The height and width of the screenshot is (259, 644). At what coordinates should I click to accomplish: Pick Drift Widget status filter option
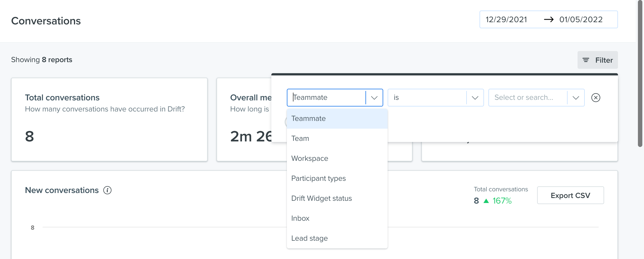[x=337, y=198]
